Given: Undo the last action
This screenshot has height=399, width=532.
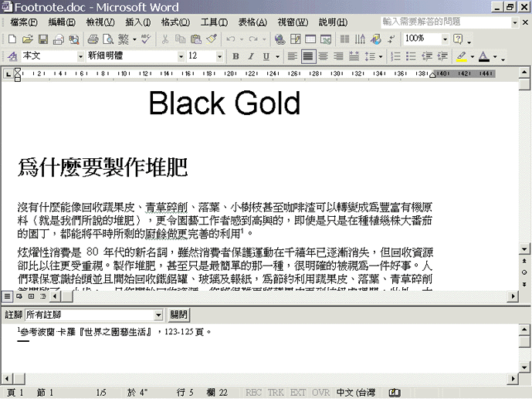Looking at the screenshot, I should [x=231, y=39].
